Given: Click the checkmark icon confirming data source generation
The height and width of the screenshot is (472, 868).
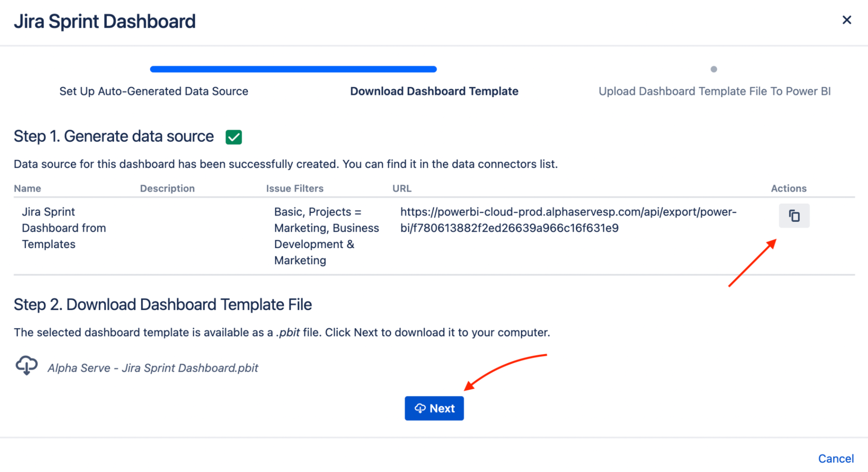Looking at the screenshot, I should (x=233, y=136).
